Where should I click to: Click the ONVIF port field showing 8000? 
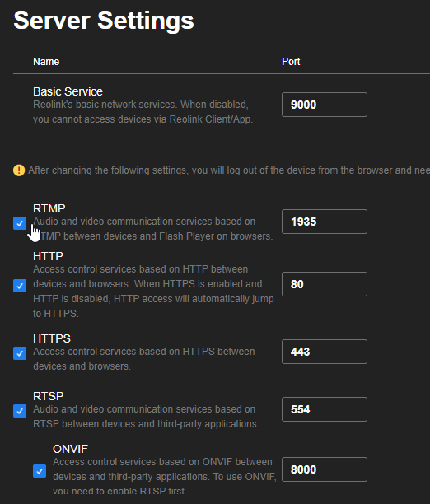pyautogui.click(x=325, y=469)
